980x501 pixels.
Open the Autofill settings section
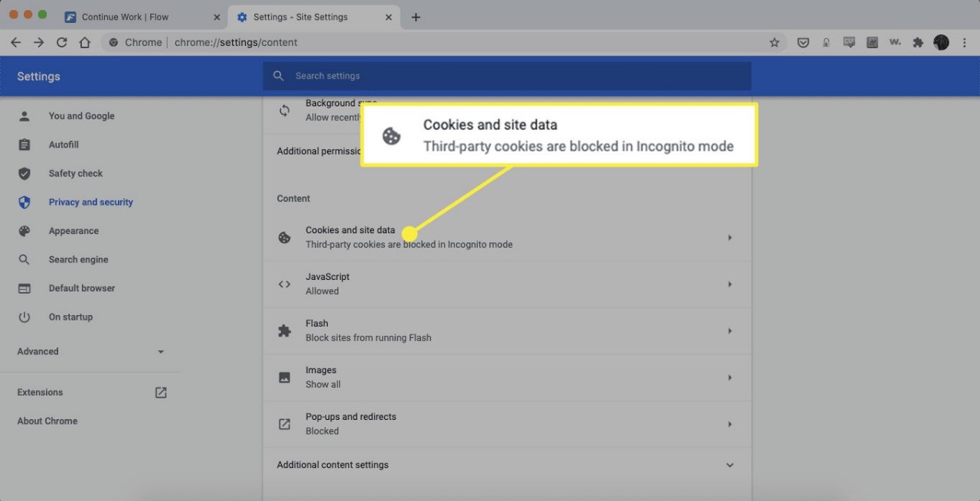[x=64, y=145]
